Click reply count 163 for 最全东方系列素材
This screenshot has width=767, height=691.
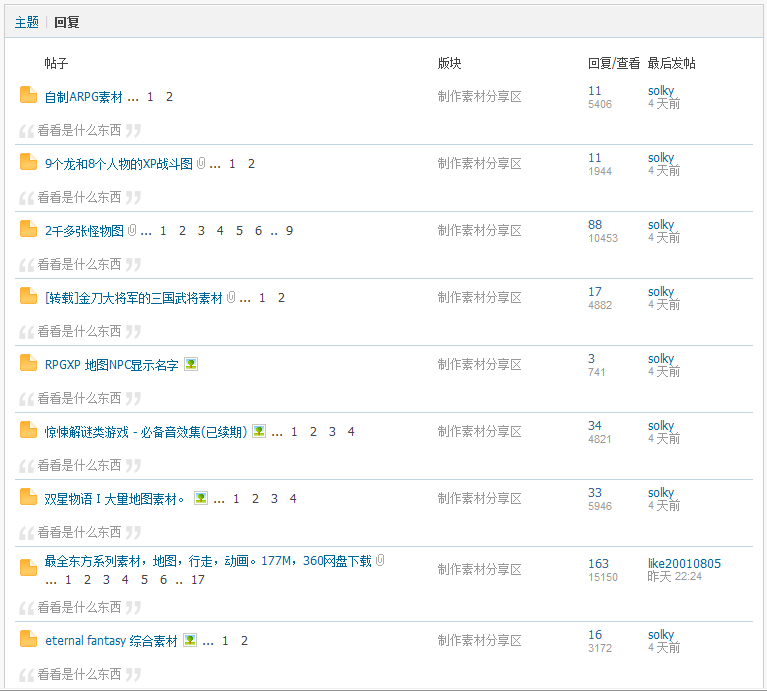(598, 564)
